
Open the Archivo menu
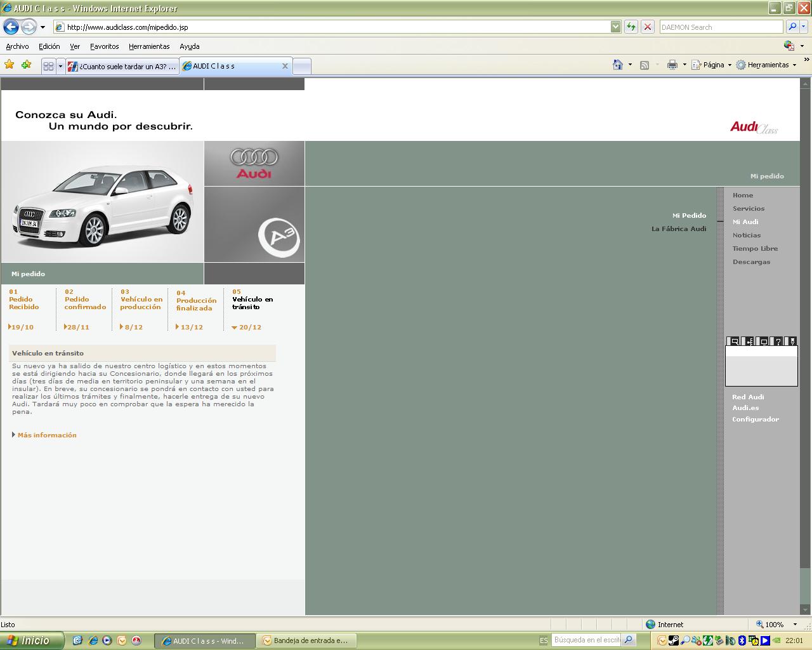(17, 46)
